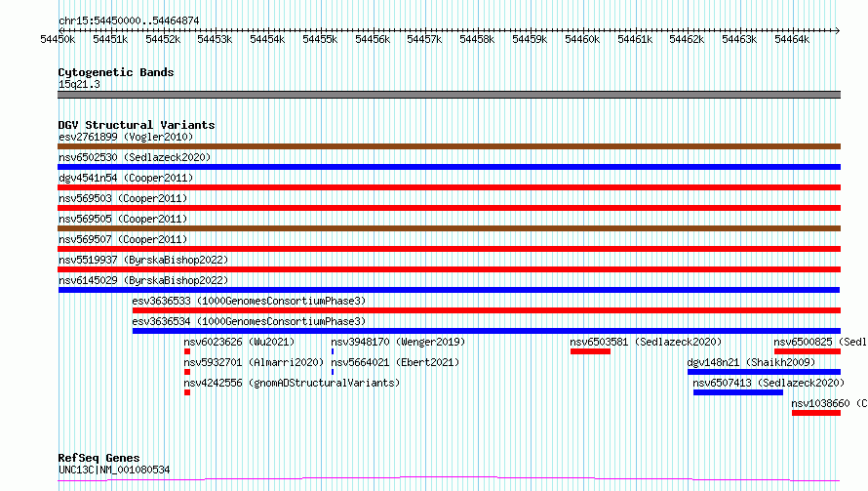Open the esv3636534 (1000GenomesConsortiumPhase3) label
Image resolution: width=868 pixels, height=491 pixels.
(x=249, y=321)
